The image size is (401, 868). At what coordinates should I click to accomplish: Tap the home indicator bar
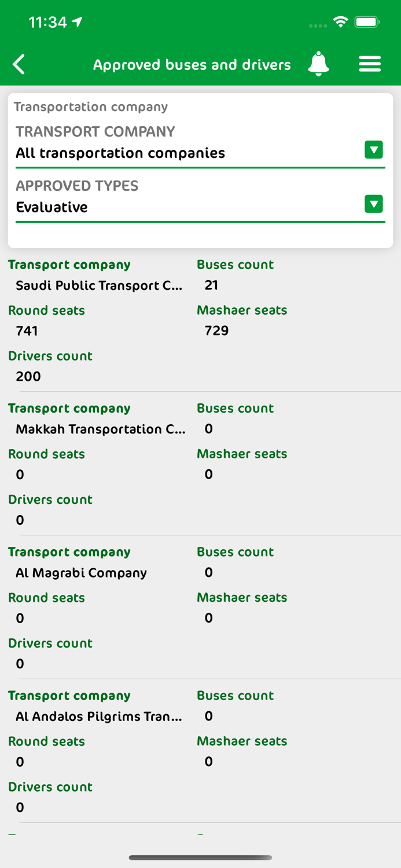click(x=200, y=858)
